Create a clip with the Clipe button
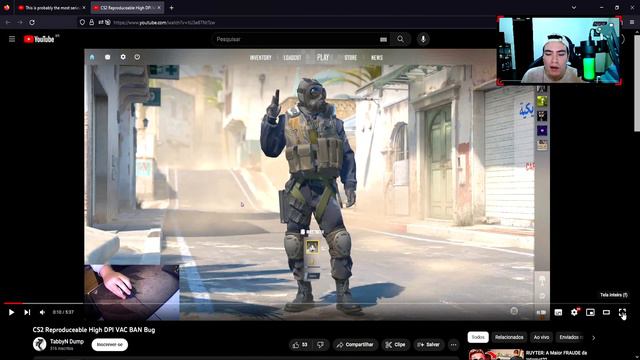The image size is (640, 360). pos(396,345)
